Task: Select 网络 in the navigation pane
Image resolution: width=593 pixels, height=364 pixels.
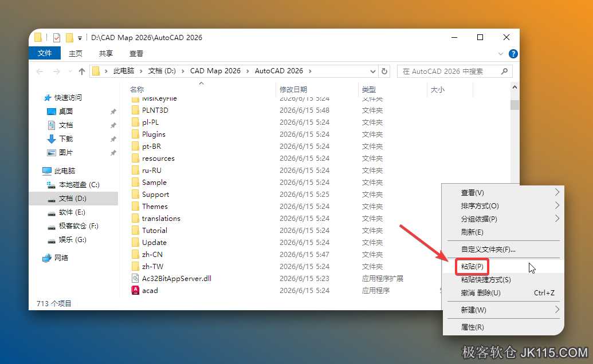Action: pos(61,258)
